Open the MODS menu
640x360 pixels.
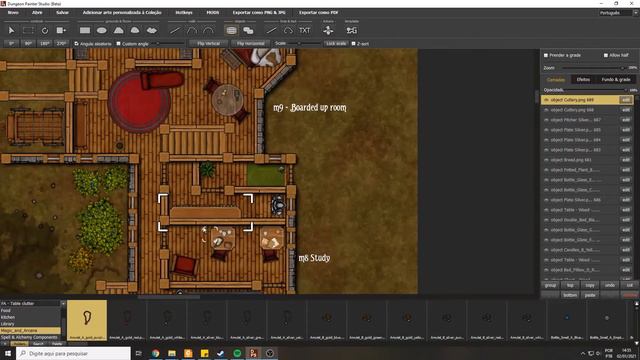click(213, 13)
